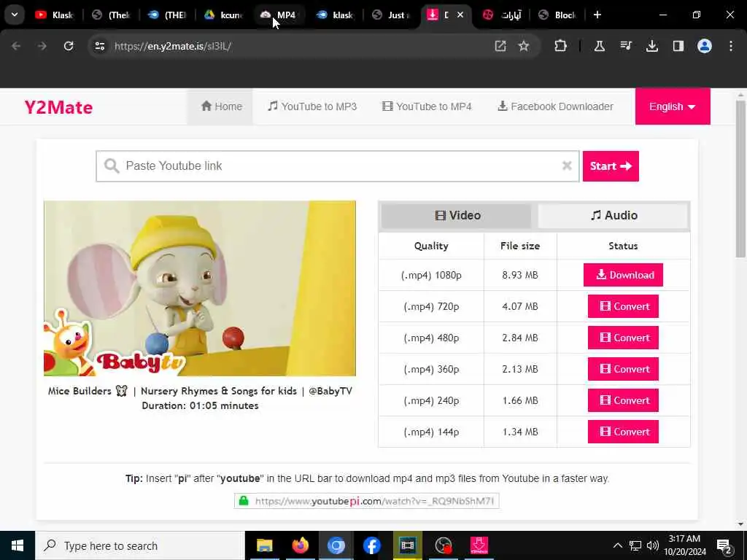Click the address bar URL
This screenshot has width=747, height=560.
[173, 46]
